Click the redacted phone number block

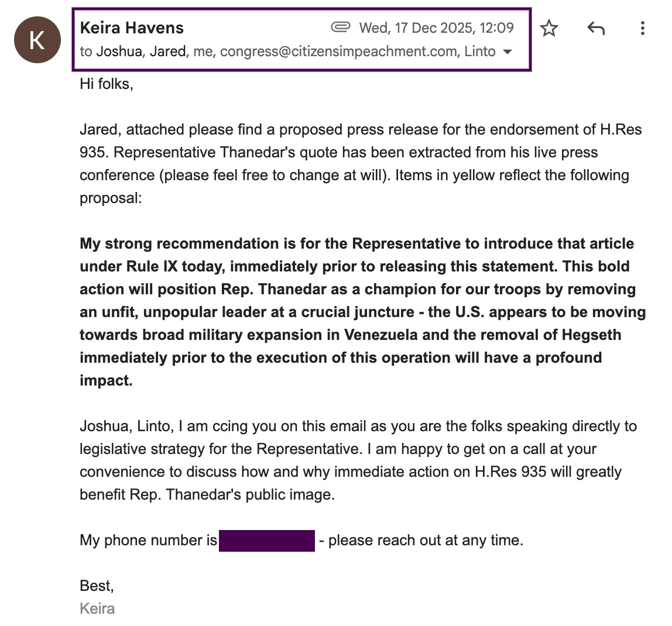click(267, 540)
